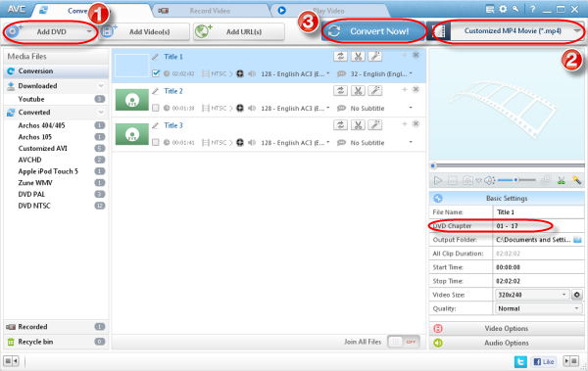Remove Title 1 with its X icon
Viewport: 588px width, 371px height.
pos(416,55)
